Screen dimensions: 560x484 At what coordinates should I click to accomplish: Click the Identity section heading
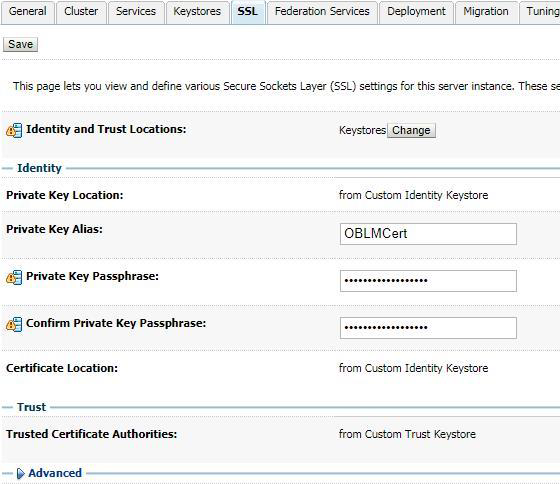39,168
